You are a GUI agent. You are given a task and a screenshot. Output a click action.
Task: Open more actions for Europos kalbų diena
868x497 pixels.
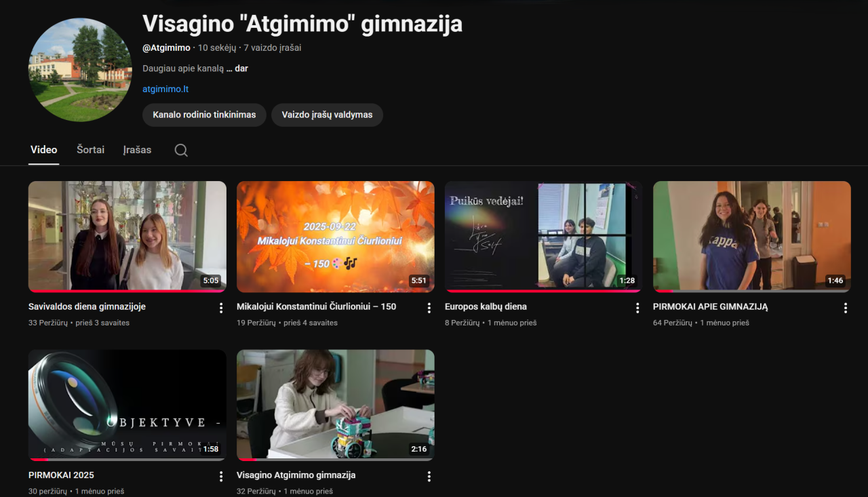pos(637,308)
